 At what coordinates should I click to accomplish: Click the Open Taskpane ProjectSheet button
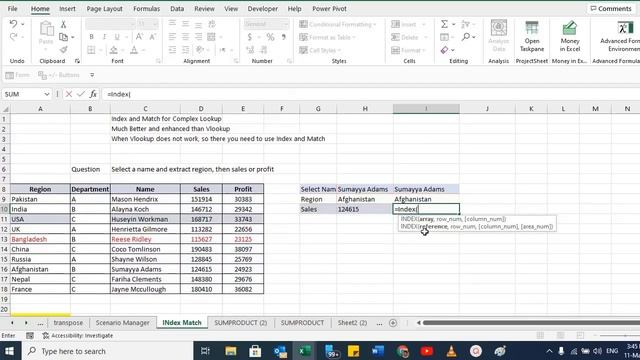531,36
